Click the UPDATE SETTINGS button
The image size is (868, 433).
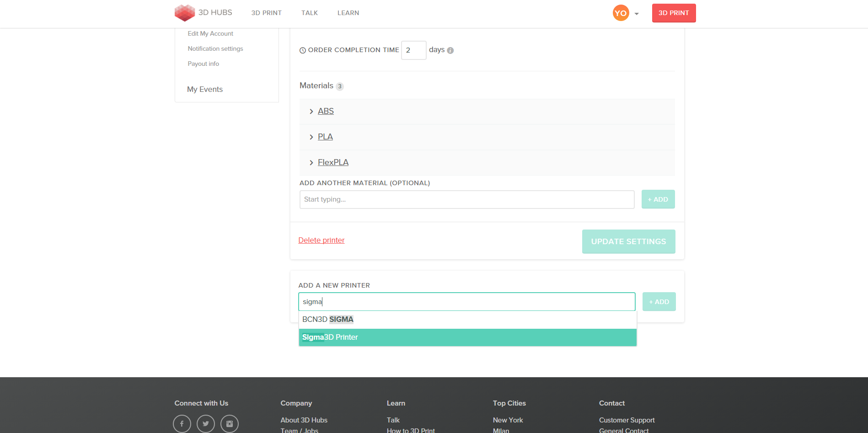pos(628,241)
